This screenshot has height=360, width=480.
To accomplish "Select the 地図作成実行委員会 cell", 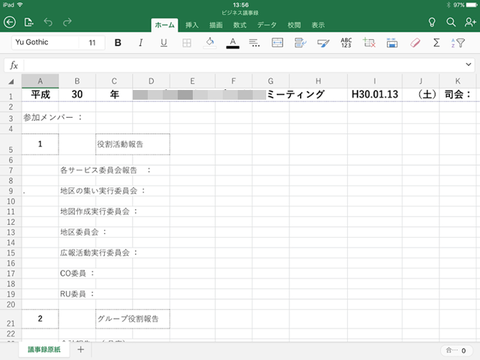I will point(99,212).
